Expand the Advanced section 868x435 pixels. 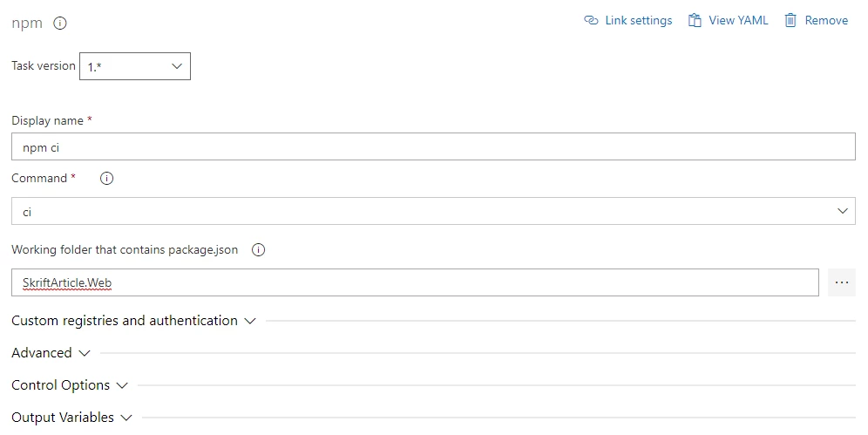point(51,352)
